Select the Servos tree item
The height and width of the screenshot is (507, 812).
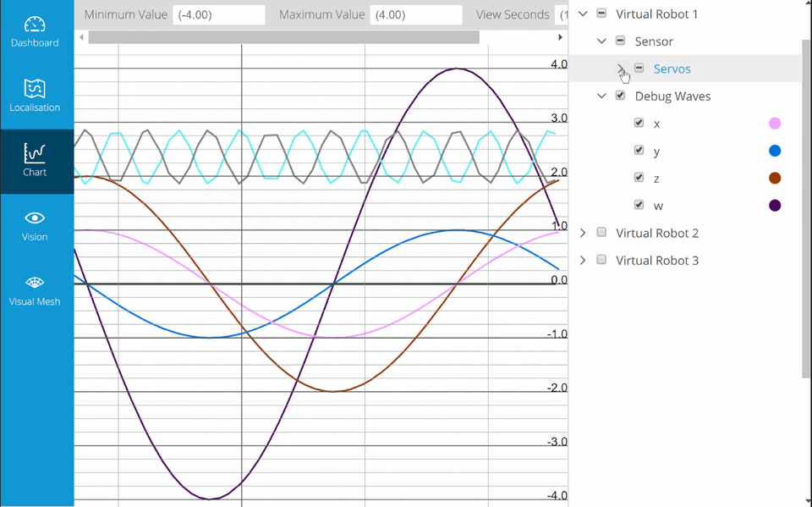click(x=672, y=69)
